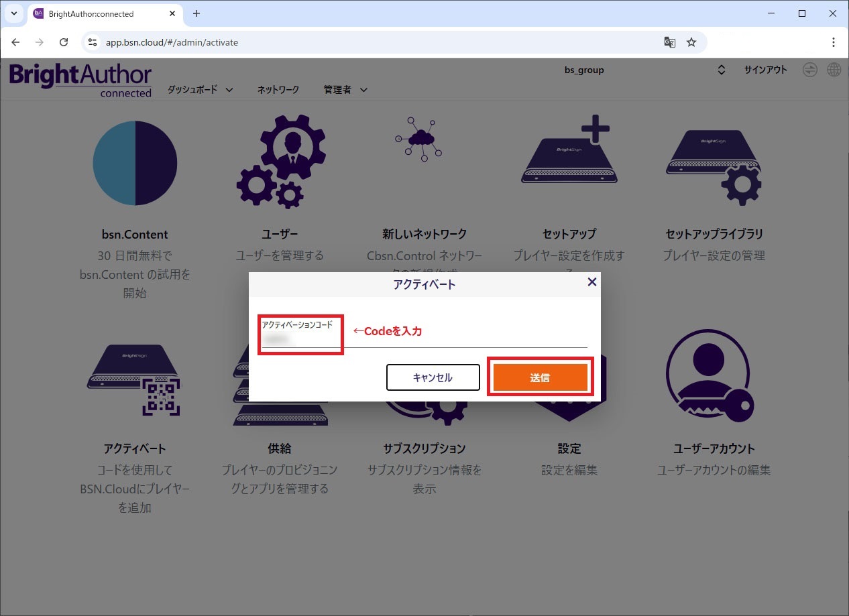
Task: Select the BrightAuthor:connected browser tab
Action: (x=107, y=13)
